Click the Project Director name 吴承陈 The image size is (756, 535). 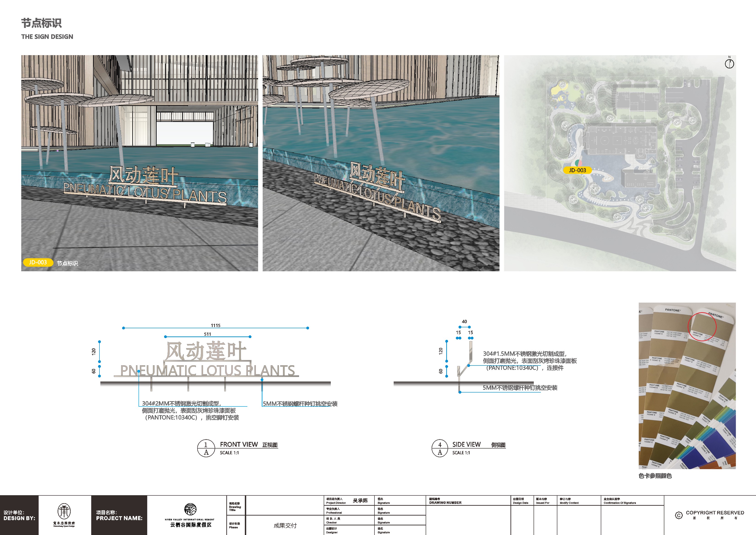click(360, 501)
